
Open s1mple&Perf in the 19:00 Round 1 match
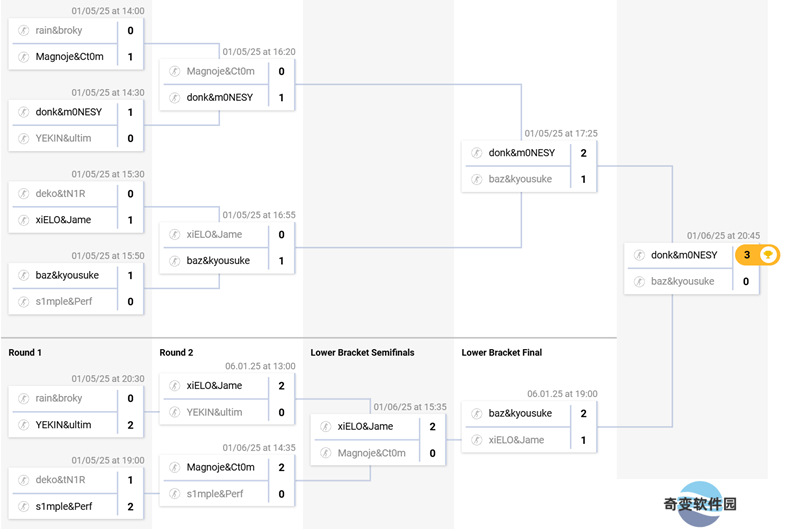pos(64,507)
